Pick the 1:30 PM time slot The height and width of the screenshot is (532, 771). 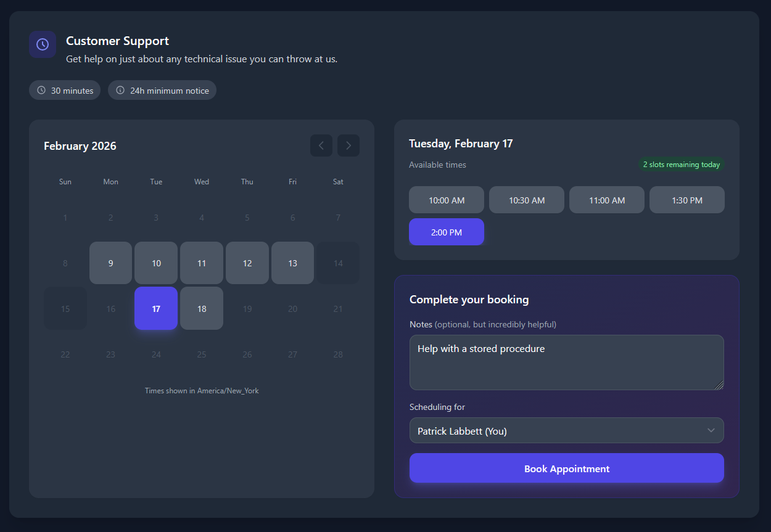686,200
